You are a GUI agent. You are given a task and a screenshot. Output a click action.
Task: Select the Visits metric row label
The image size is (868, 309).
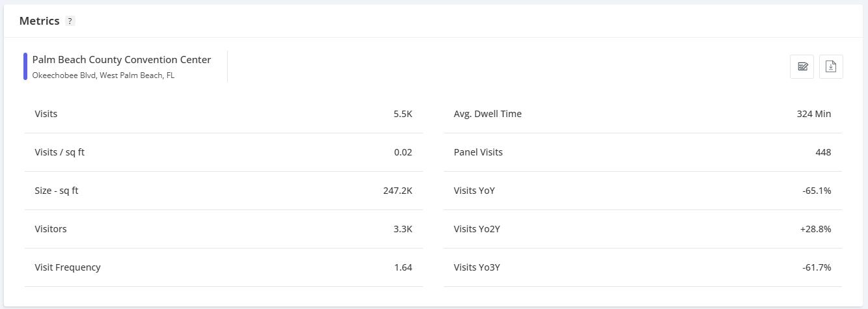46,114
